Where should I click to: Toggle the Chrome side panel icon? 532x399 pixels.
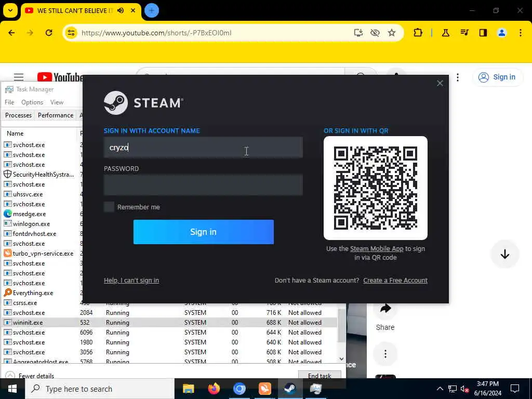(483, 33)
